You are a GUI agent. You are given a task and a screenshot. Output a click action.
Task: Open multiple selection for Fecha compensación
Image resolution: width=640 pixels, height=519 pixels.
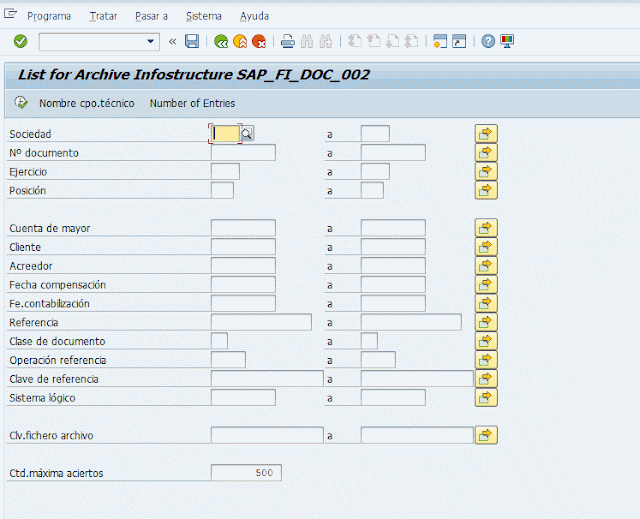pos(486,284)
